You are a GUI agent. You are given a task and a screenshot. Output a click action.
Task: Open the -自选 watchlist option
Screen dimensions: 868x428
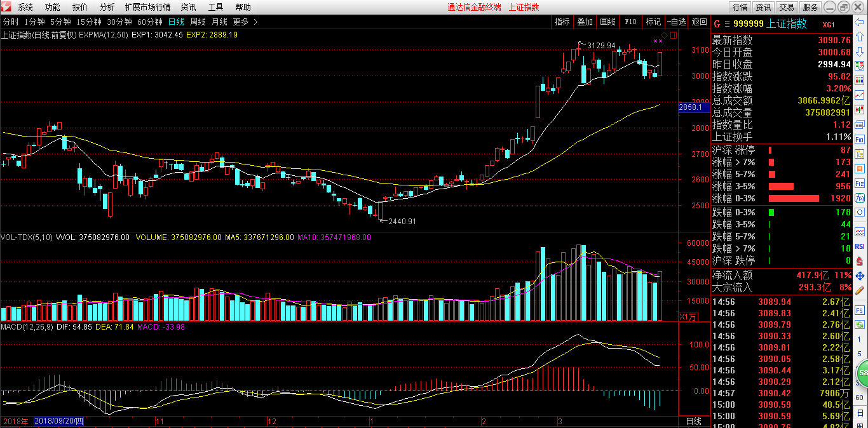676,22
